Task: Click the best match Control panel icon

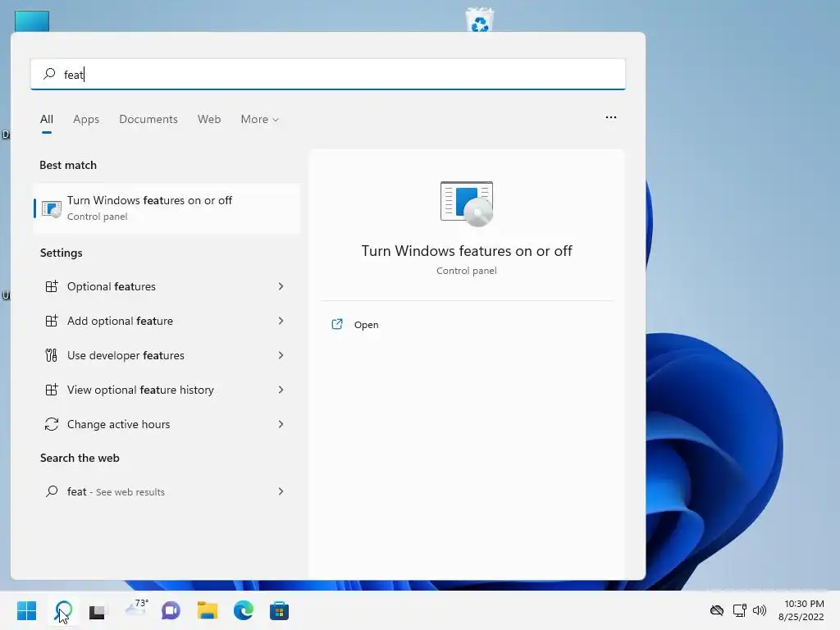Action: [x=52, y=208]
